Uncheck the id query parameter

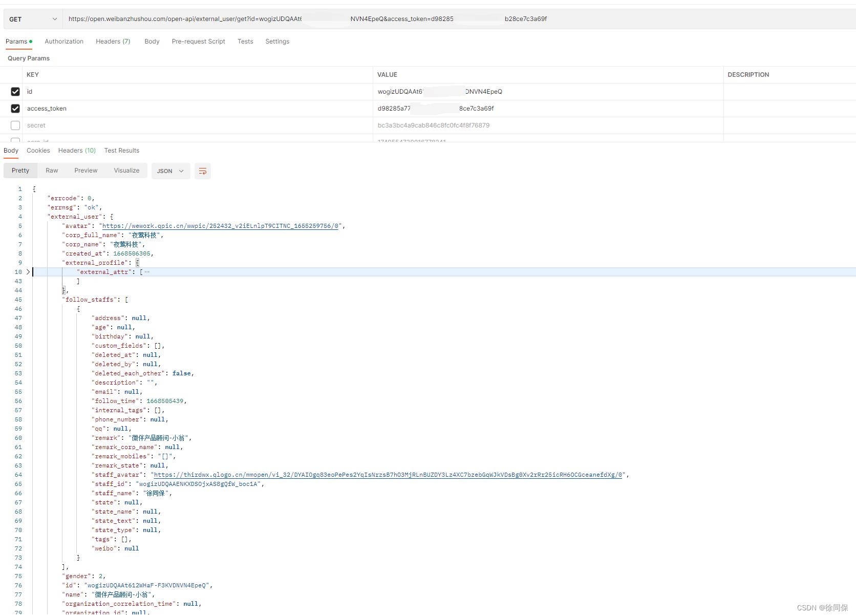coord(15,92)
